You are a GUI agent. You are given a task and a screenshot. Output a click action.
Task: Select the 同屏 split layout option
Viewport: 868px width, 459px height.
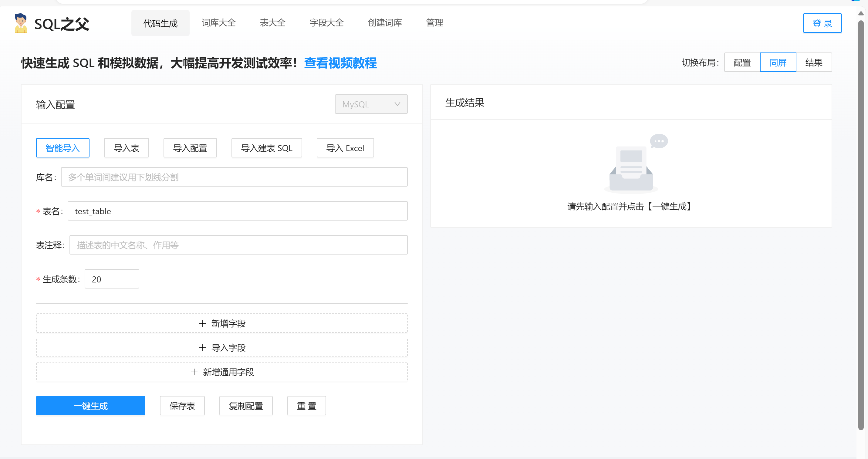tap(778, 62)
